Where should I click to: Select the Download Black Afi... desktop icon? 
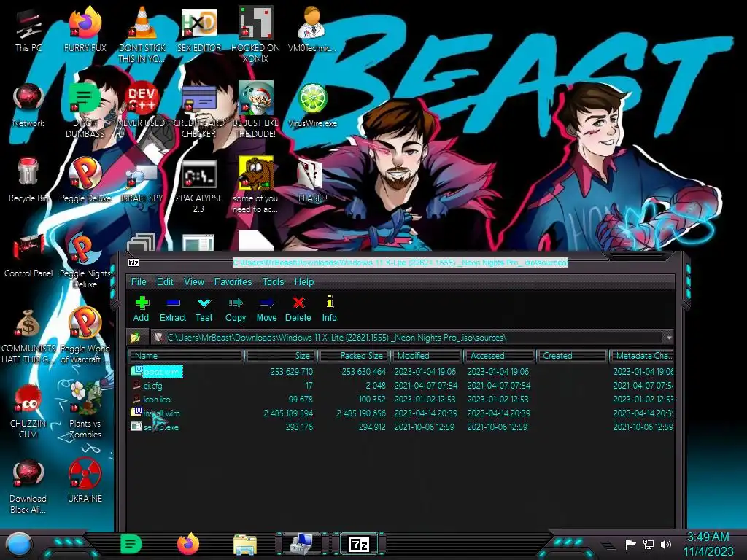coord(28,486)
